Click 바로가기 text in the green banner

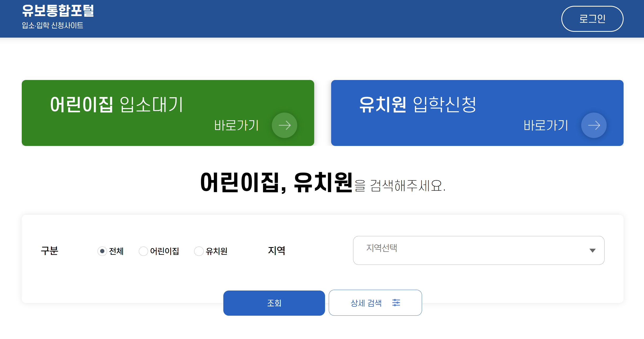(x=236, y=125)
